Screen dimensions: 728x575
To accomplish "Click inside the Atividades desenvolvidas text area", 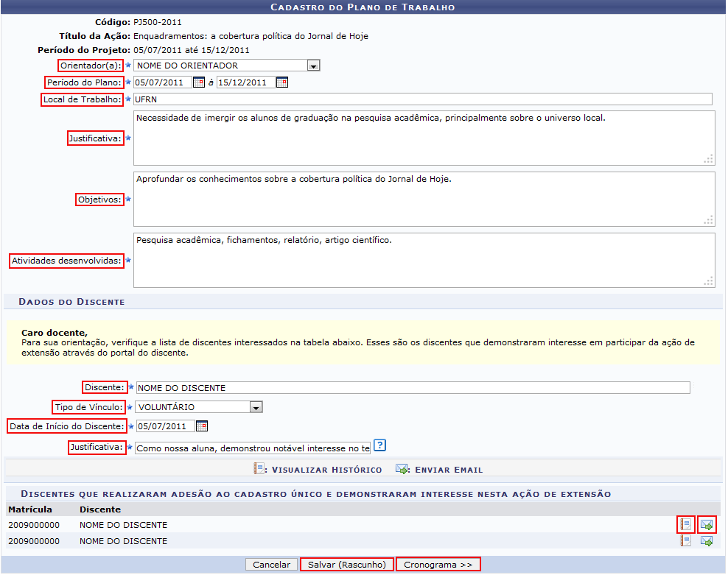I will click(x=422, y=260).
